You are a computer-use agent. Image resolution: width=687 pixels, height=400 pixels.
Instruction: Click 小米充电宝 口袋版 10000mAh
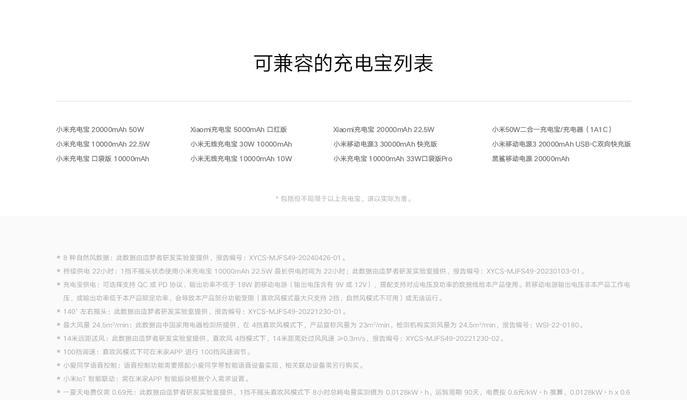(103, 159)
